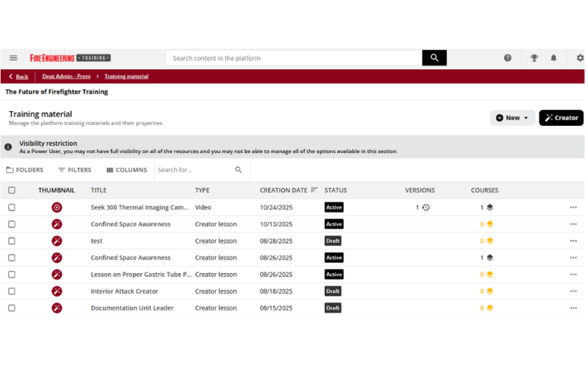588x368 pixels.
Task: Click the Visibility restriction info icon
Action: (x=8, y=146)
